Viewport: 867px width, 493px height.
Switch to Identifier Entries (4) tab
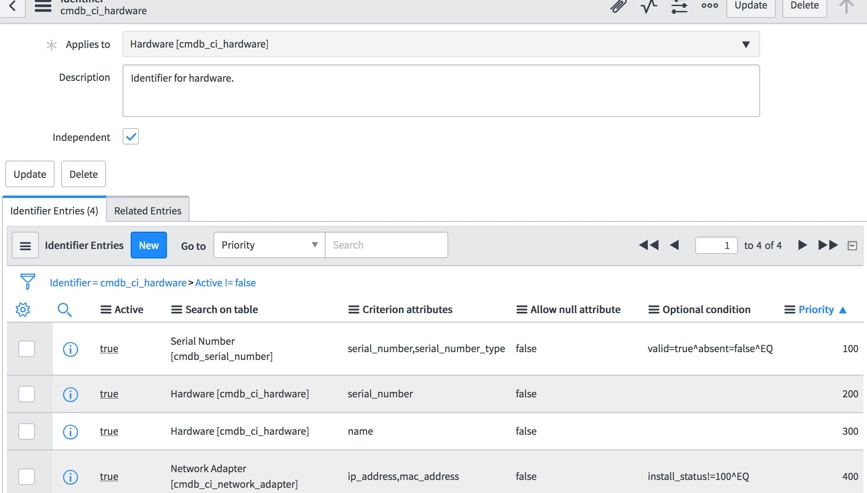click(54, 211)
